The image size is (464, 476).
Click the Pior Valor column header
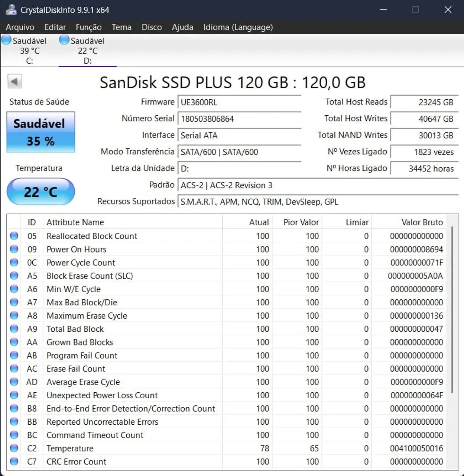pos(297,222)
